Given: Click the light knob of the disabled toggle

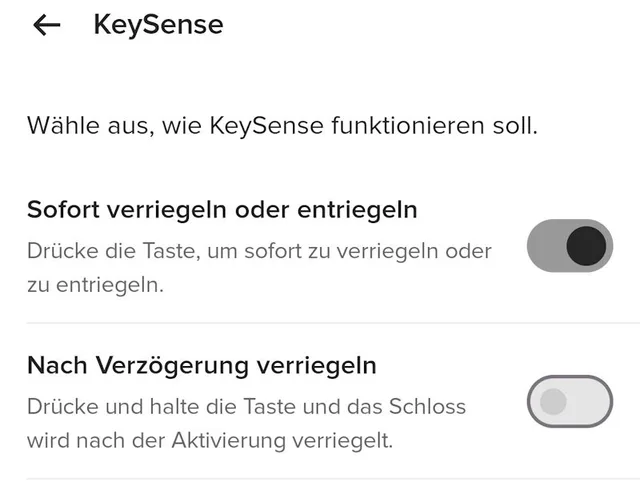Looking at the screenshot, I should [552, 401].
